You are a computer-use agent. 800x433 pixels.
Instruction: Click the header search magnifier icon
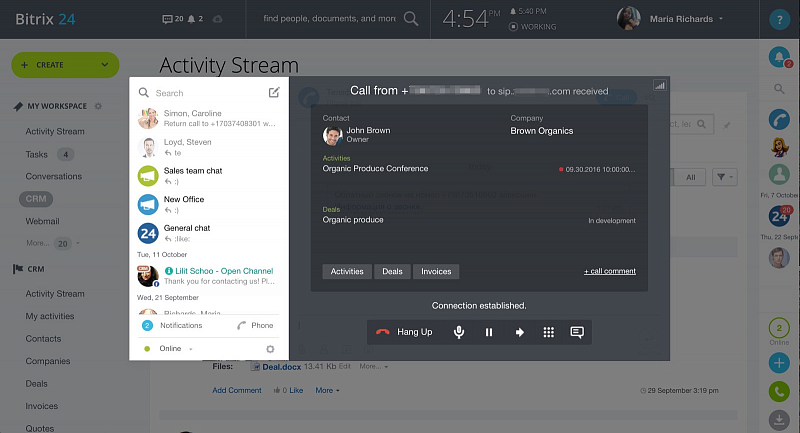tap(411, 19)
